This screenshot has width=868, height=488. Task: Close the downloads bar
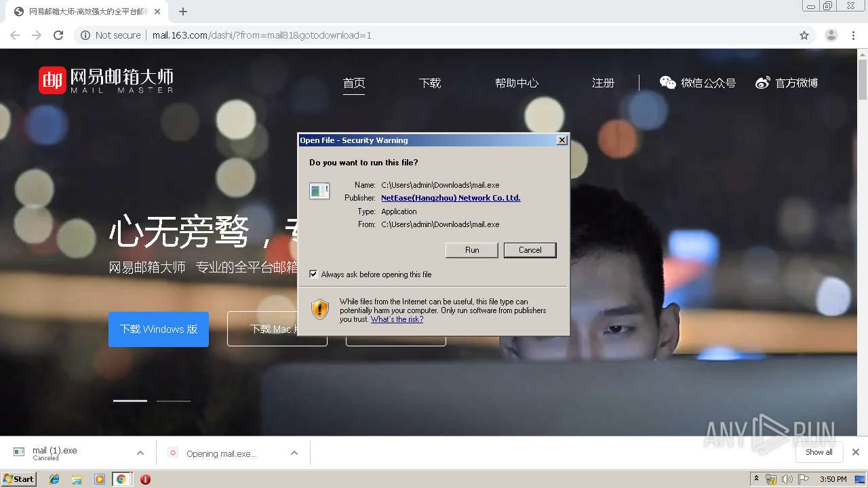click(856, 452)
